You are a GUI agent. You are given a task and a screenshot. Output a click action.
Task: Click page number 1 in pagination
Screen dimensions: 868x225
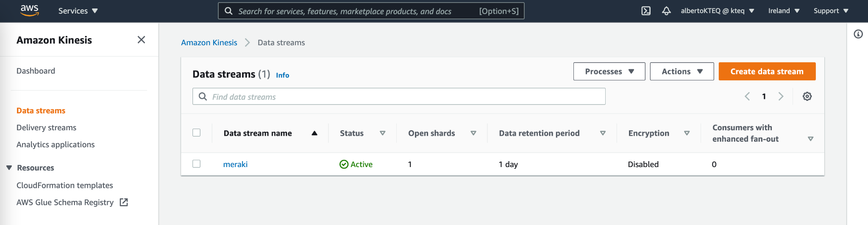pos(764,96)
